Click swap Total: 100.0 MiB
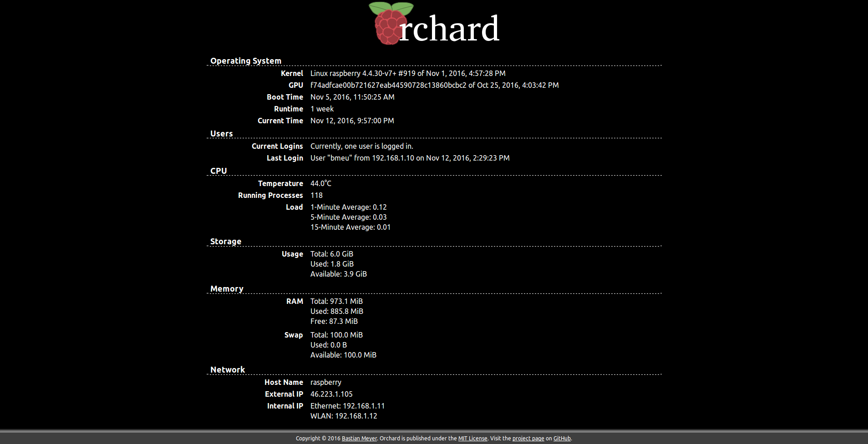This screenshot has height=444, width=868. coord(336,335)
